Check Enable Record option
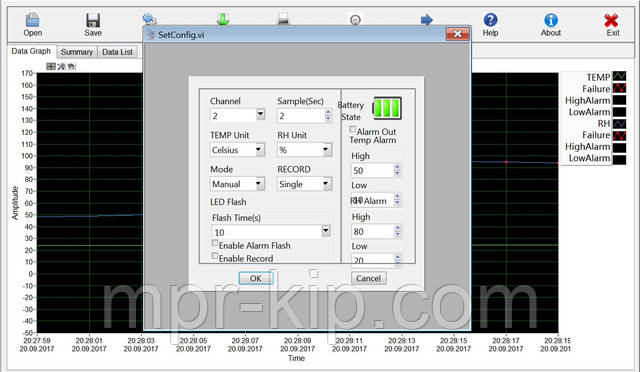The width and height of the screenshot is (640, 372). click(x=215, y=256)
